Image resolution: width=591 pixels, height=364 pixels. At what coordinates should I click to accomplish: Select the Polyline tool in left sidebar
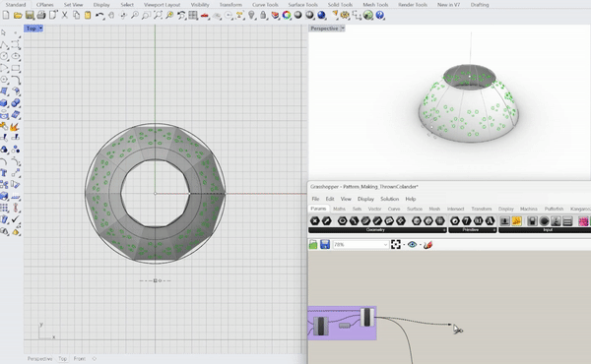(4, 45)
